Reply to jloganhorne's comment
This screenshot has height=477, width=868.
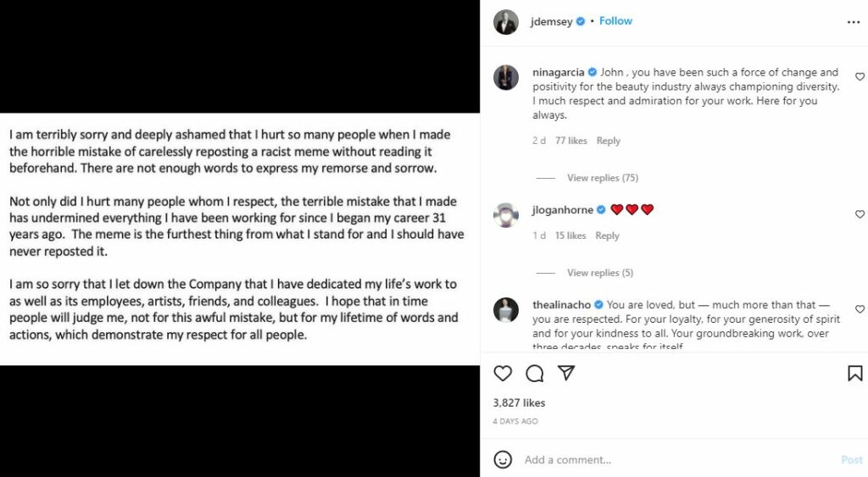click(607, 236)
